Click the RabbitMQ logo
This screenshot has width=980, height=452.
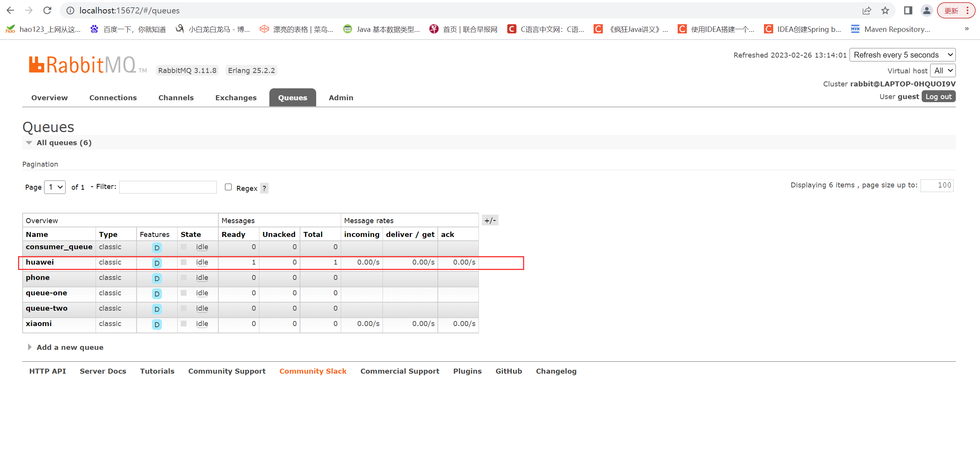pos(82,65)
